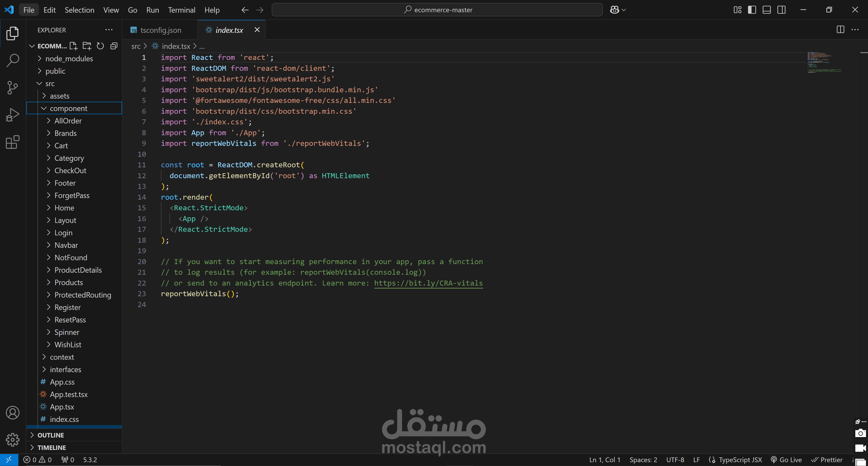
Task: Open the Run and Debug view
Action: tap(12, 115)
